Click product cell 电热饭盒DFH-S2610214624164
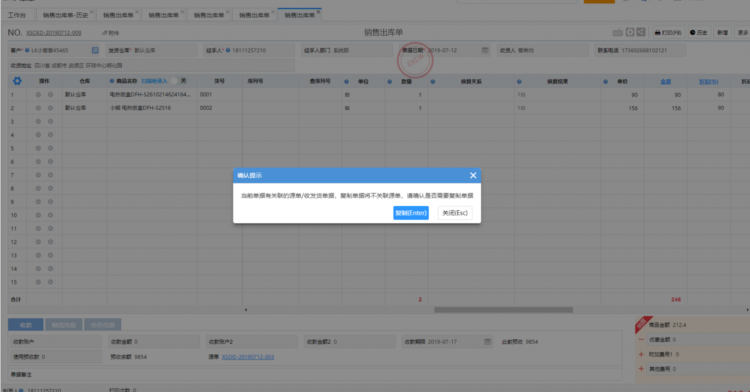The width and height of the screenshot is (750, 392). click(x=152, y=95)
